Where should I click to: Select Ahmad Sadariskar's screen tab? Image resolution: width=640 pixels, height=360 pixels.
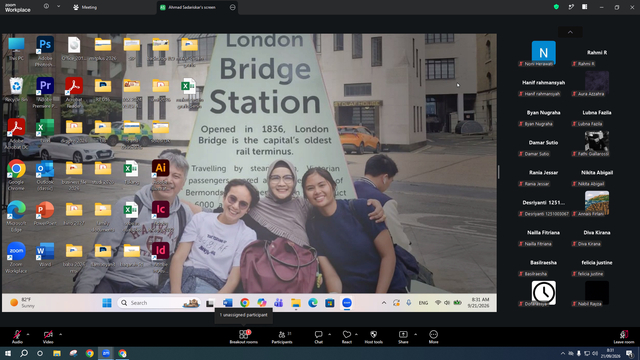coord(192,7)
